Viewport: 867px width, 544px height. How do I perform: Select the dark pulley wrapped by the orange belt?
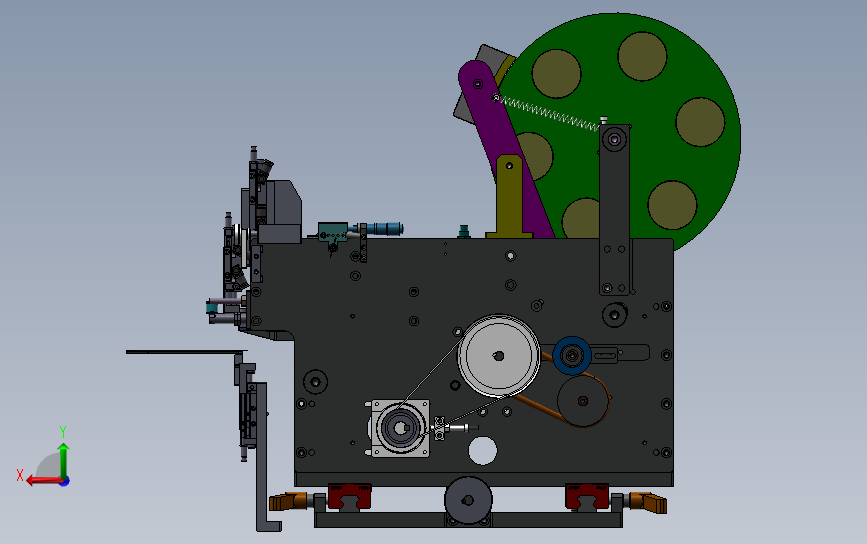[582, 401]
